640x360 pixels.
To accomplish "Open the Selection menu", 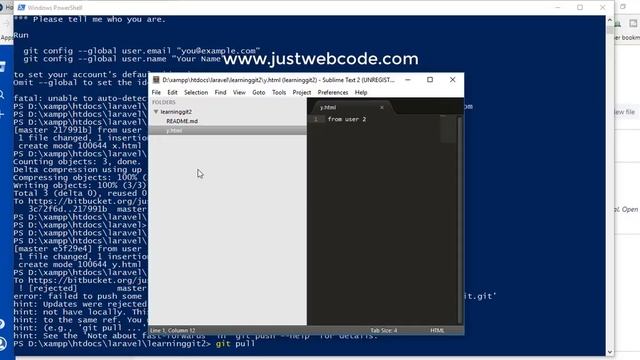I will pyautogui.click(x=196, y=93).
